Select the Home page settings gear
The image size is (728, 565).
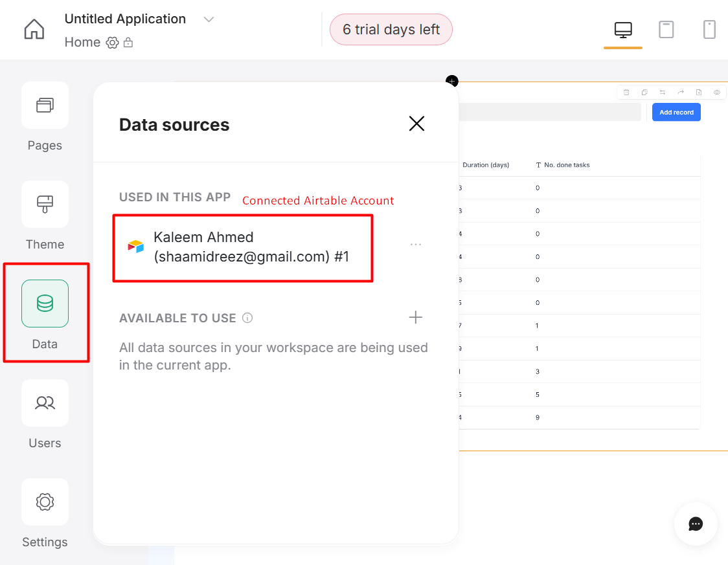point(111,42)
